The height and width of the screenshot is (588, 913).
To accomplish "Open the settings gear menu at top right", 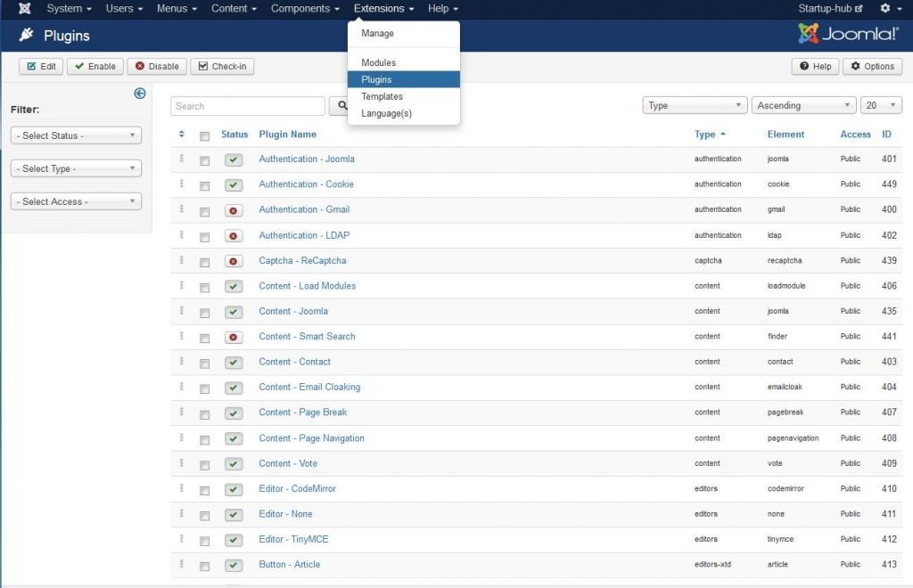I will (889, 9).
